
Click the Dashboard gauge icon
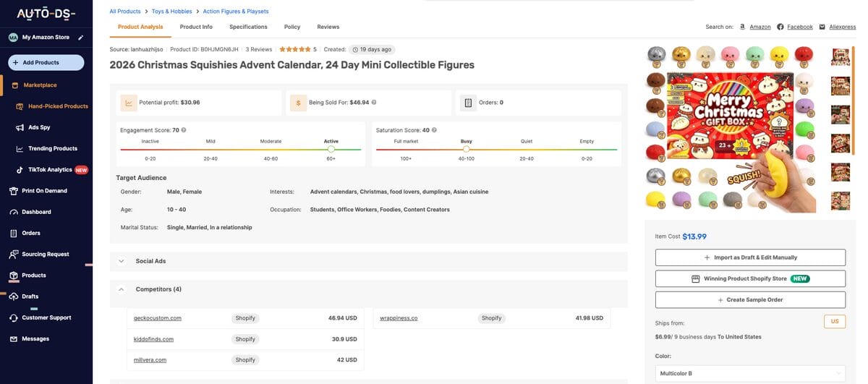pyautogui.click(x=14, y=212)
